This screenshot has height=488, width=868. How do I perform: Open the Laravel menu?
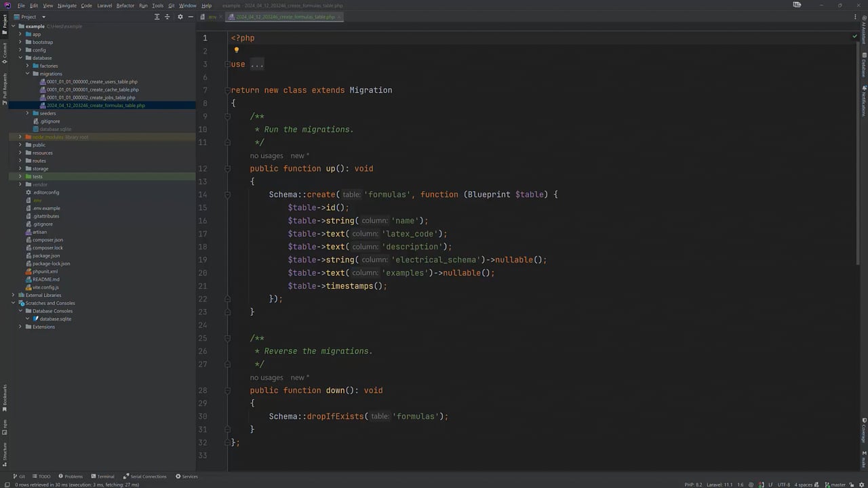click(x=104, y=5)
